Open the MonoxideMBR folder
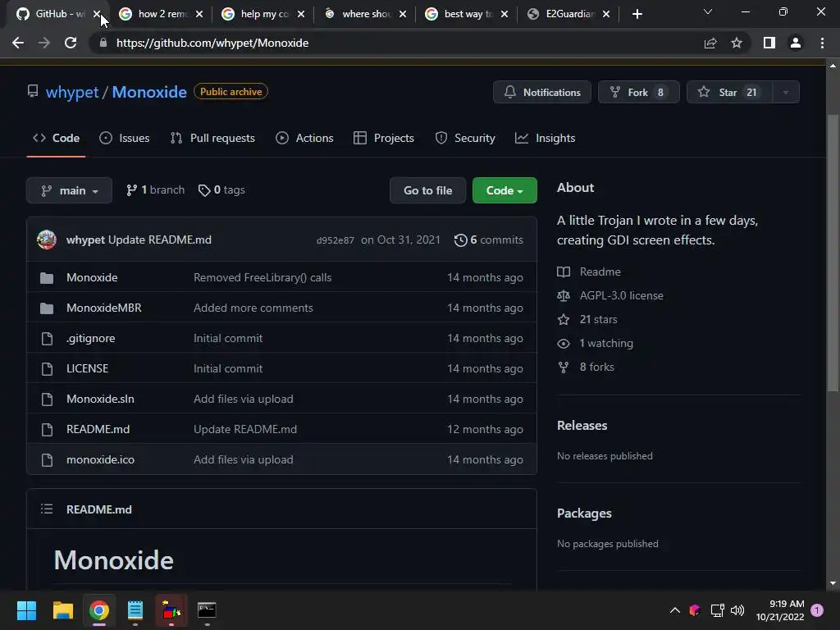The image size is (840, 630). [x=104, y=308]
